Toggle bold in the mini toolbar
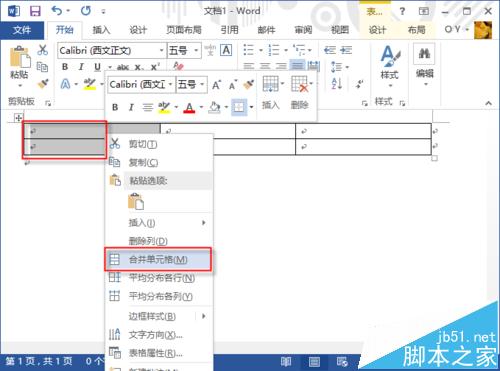The height and width of the screenshot is (371, 500). [x=115, y=107]
